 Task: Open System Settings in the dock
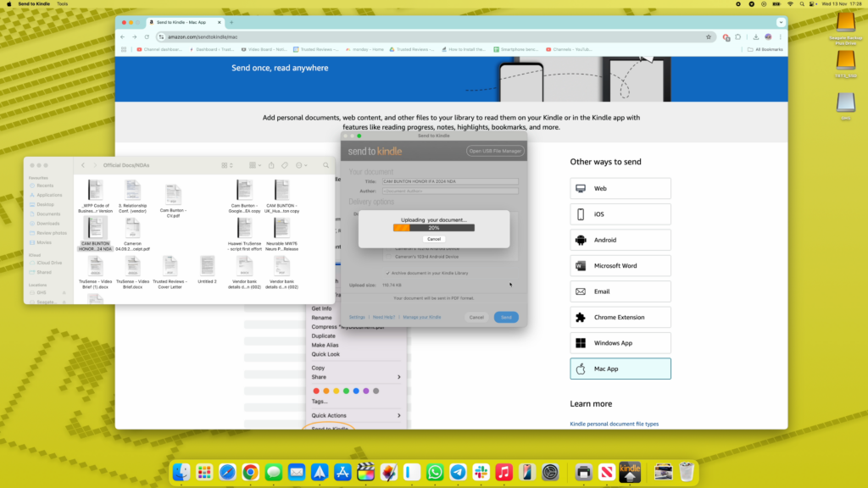(550, 472)
